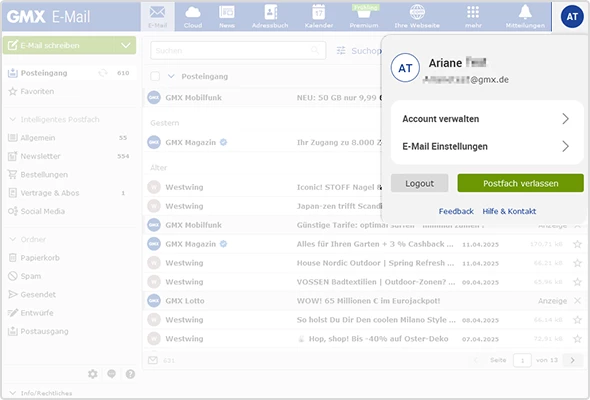Viewport: 590px width, 400px height.
Task: Star the Garten Cashback mail
Action: click(577, 244)
